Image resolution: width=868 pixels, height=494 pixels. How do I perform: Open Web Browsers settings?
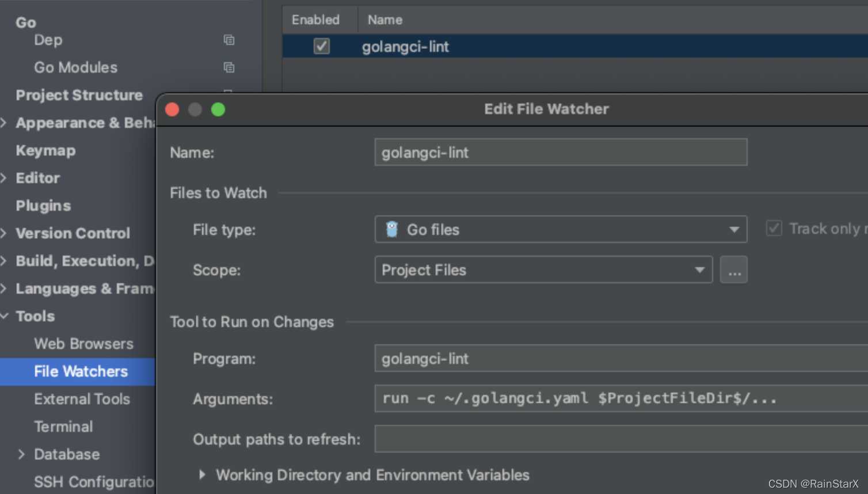coord(83,344)
